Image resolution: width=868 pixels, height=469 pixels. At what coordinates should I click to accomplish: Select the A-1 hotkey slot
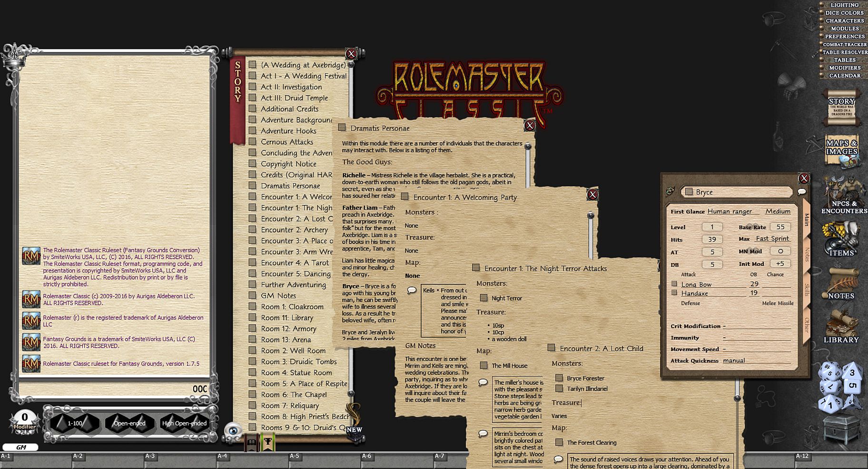point(36,460)
